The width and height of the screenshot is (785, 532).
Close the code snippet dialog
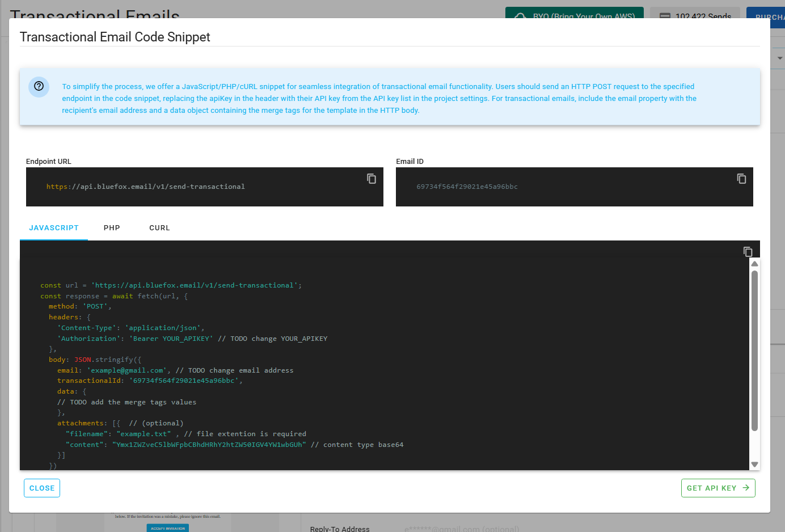[41, 488]
